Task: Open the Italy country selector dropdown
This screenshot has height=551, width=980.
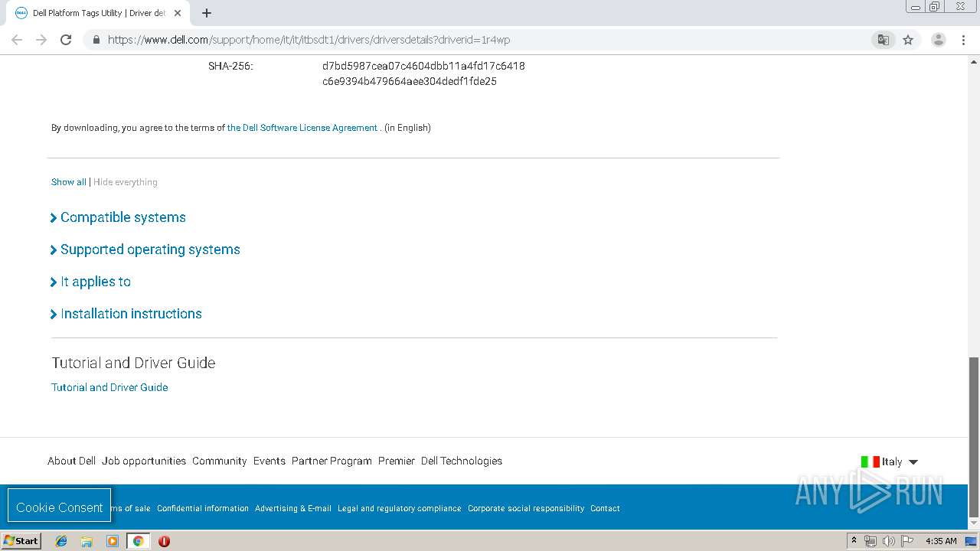Action: (890, 461)
